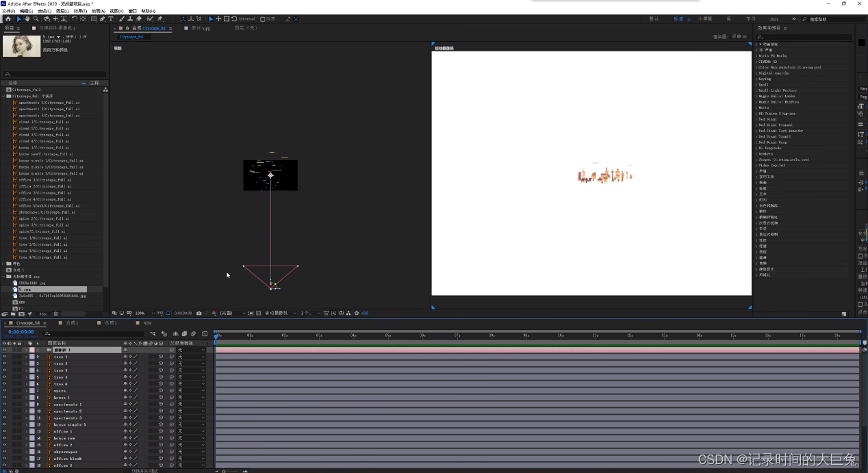The image size is (868, 473).
Task: Click the composition mini-flowchart icon in timeline
Action: 152,334
